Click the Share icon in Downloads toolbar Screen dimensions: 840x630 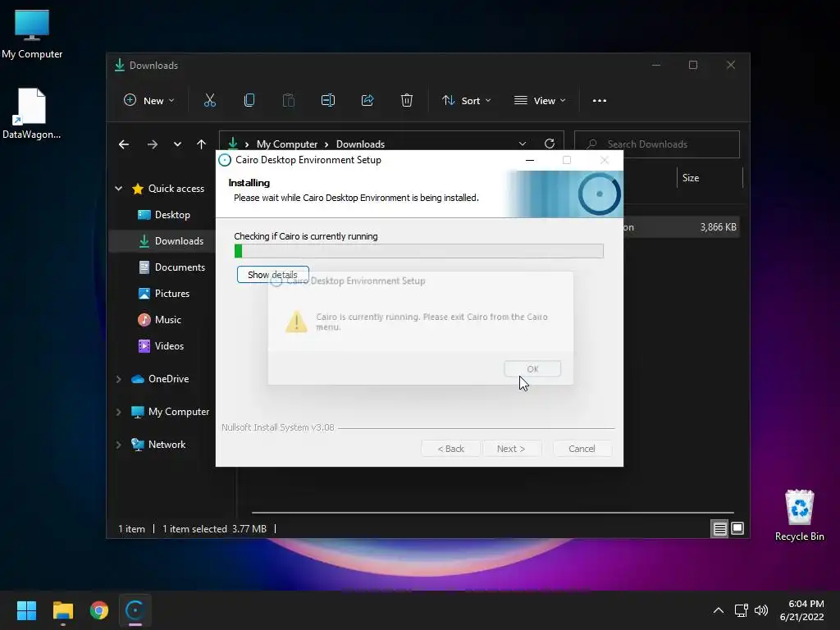pos(367,100)
